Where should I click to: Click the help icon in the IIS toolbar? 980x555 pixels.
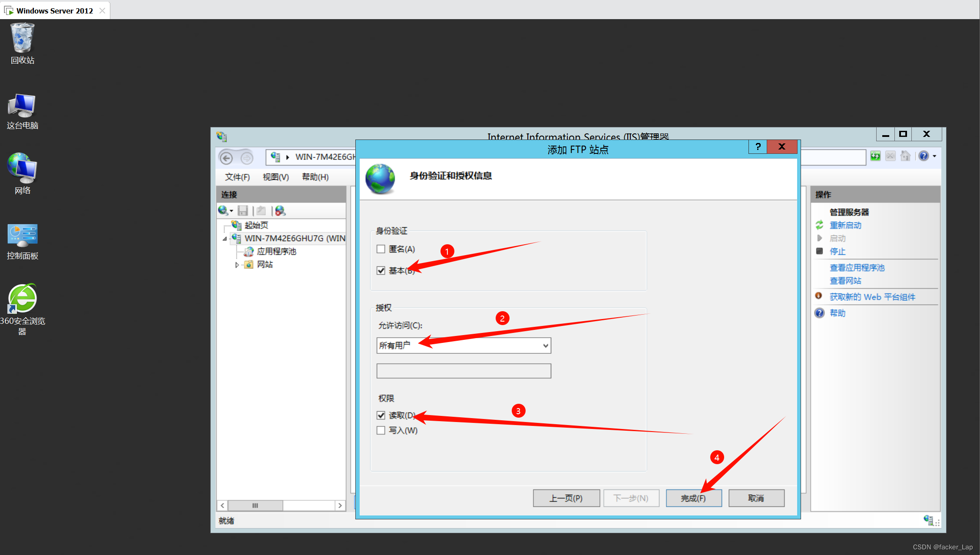pyautogui.click(x=924, y=156)
